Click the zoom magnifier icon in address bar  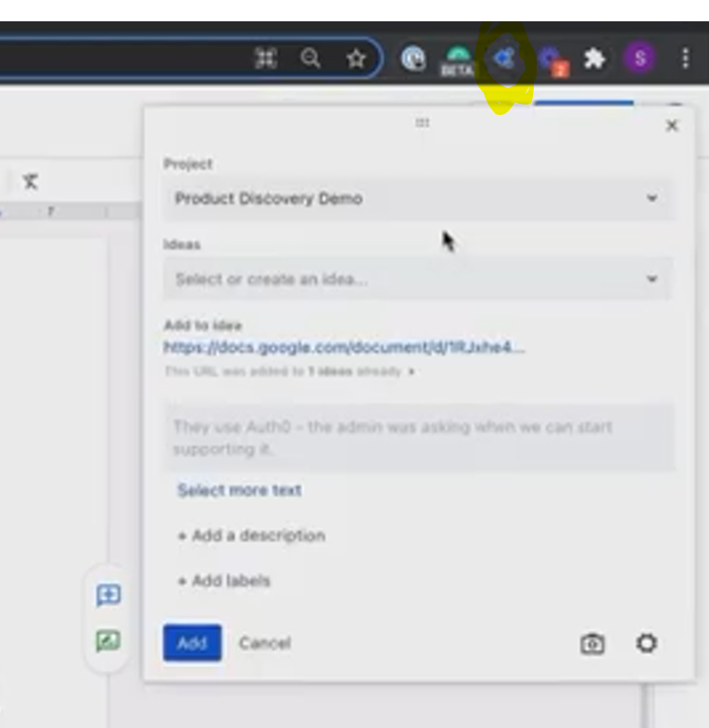point(310,59)
